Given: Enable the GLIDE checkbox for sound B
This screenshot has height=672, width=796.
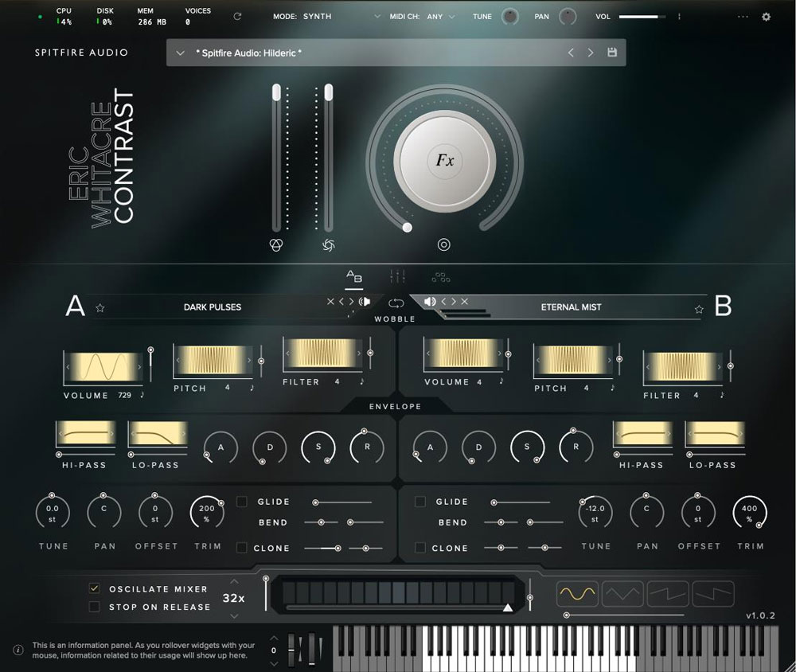Looking at the screenshot, I should (419, 502).
